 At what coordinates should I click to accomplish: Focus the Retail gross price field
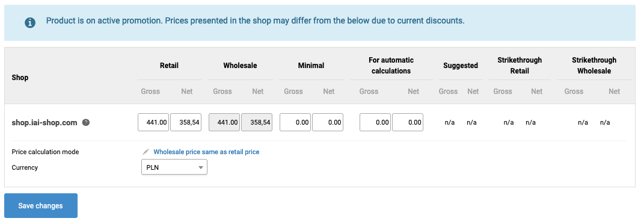coord(153,122)
